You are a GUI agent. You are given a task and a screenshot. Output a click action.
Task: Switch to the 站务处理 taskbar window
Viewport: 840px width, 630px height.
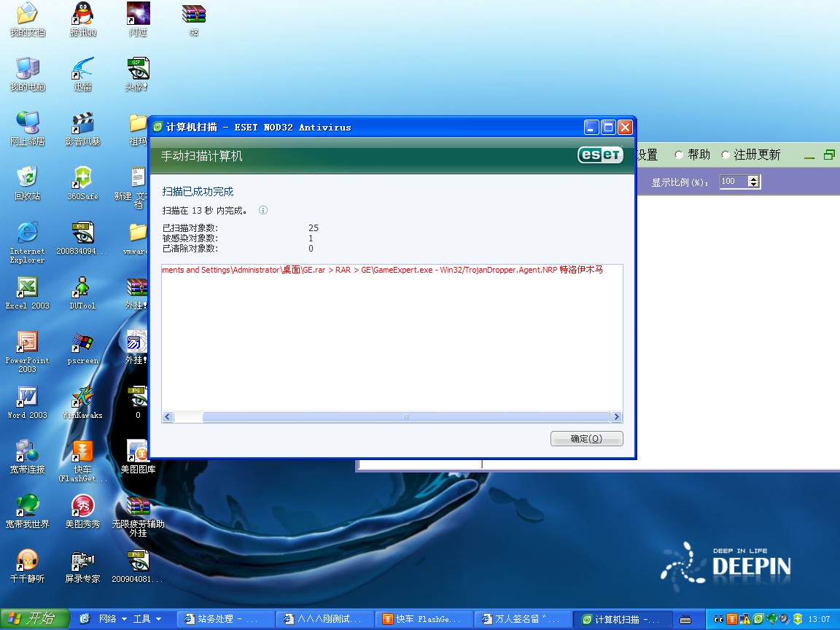(x=225, y=619)
